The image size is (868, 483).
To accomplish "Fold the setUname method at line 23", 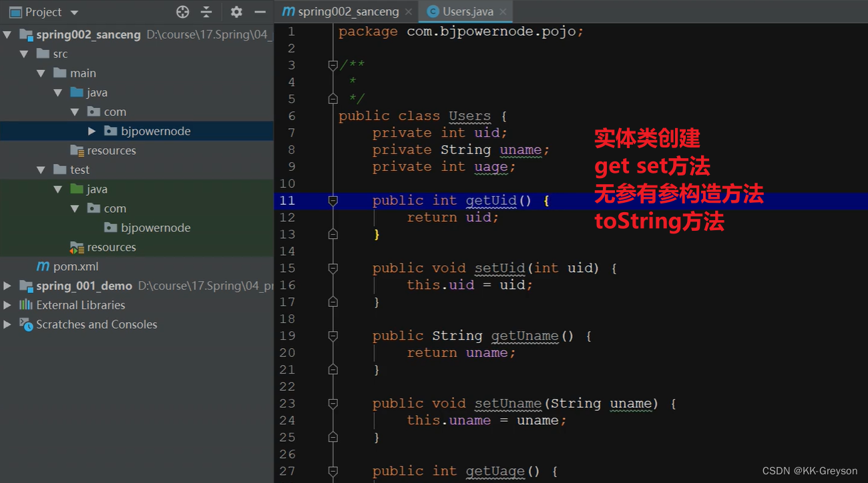I will pos(333,404).
